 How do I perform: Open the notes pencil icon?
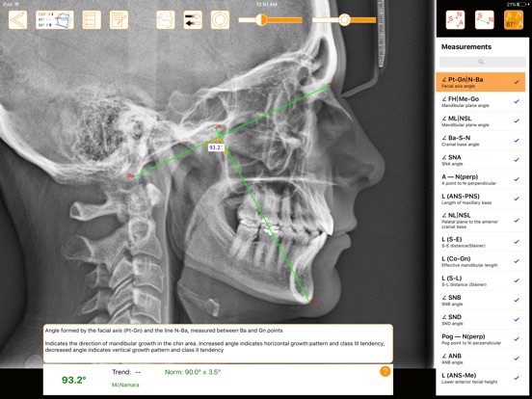pos(120,19)
